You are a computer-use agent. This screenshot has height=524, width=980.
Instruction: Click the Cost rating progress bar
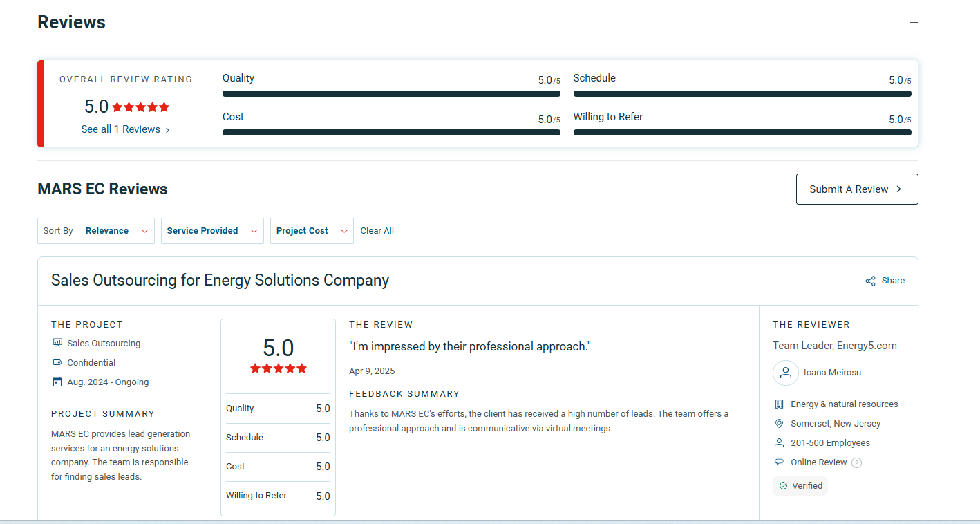pos(391,132)
